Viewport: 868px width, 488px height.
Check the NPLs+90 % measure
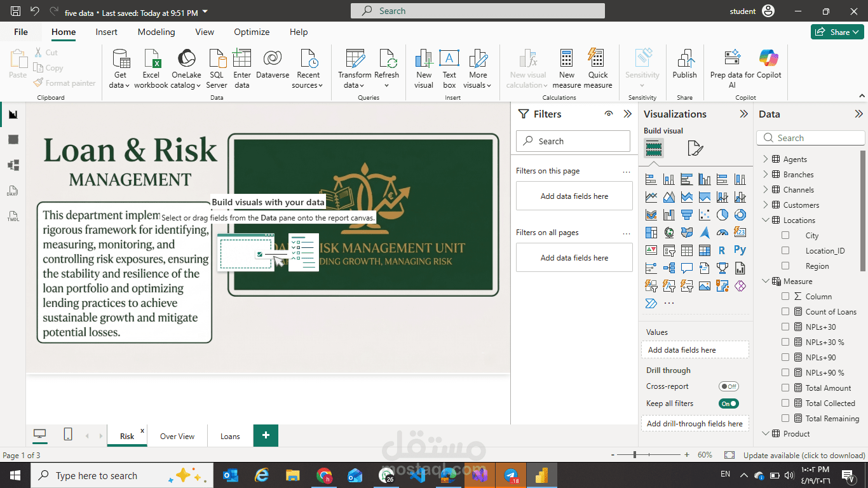785,372
